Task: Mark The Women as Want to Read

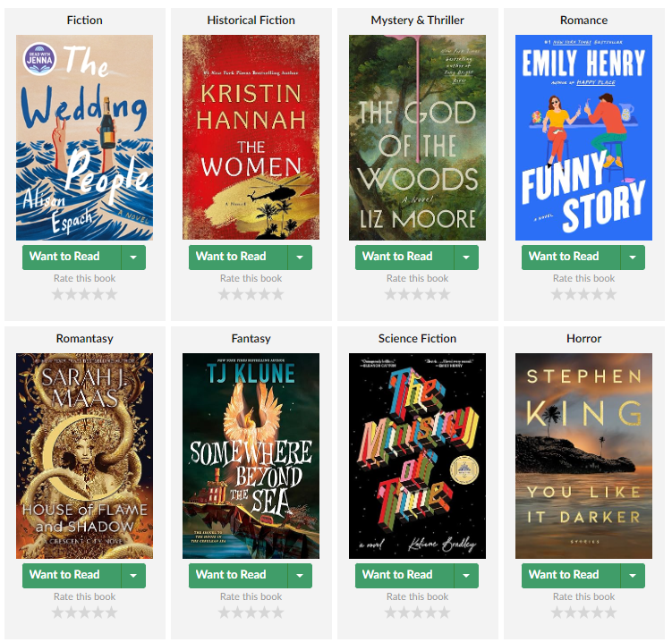Action: tap(238, 258)
